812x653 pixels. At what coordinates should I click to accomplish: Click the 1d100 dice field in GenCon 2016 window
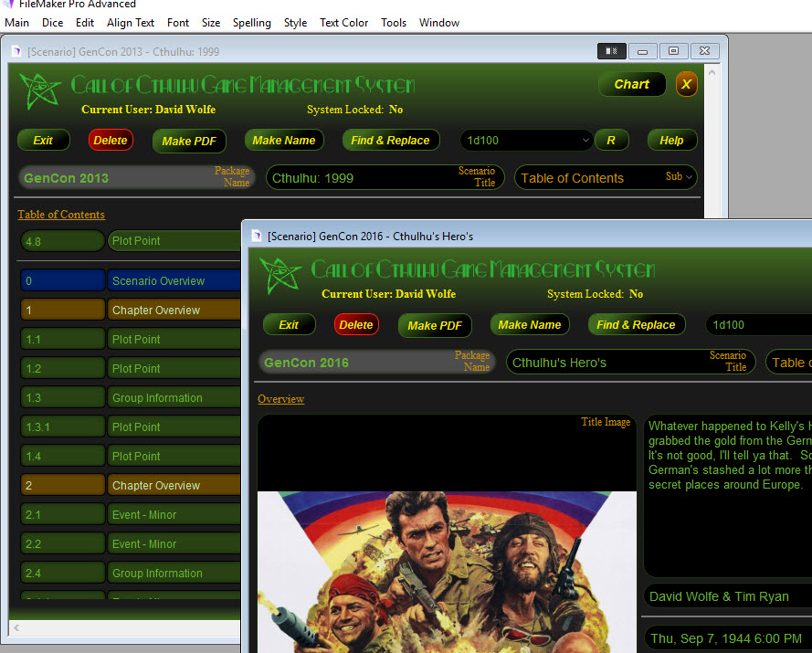coord(759,325)
